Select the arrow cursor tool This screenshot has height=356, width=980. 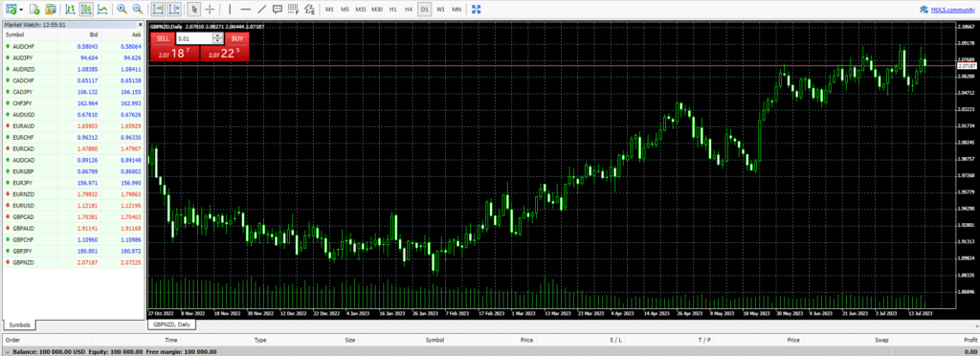point(194,10)
